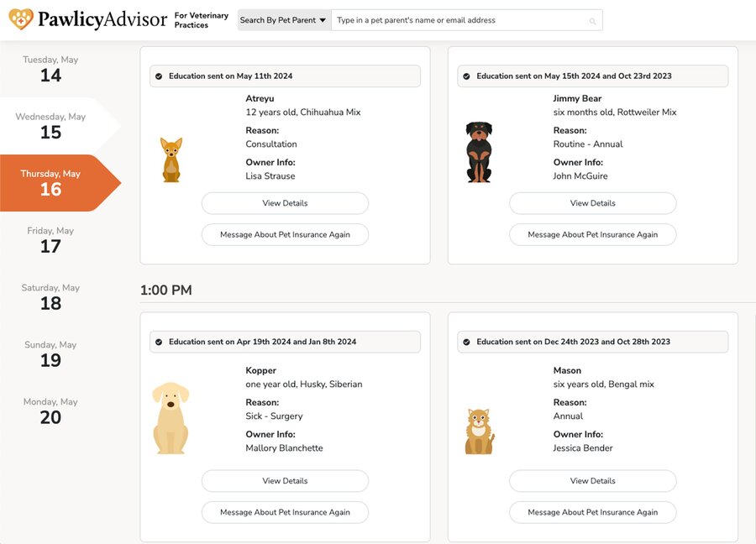
Task: Select Sunday, May 19 date
Action: (x=50, y=353)
